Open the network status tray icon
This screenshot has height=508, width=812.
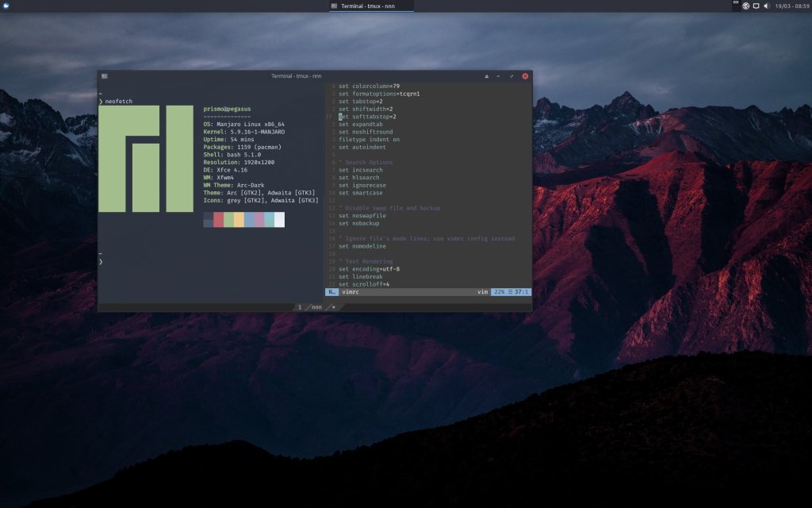tap(746, 6)
